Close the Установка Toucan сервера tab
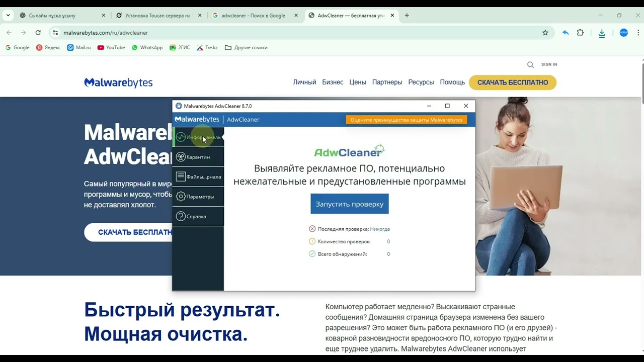The height and width of the screenshot is (362, 644). tap(200, 16)
